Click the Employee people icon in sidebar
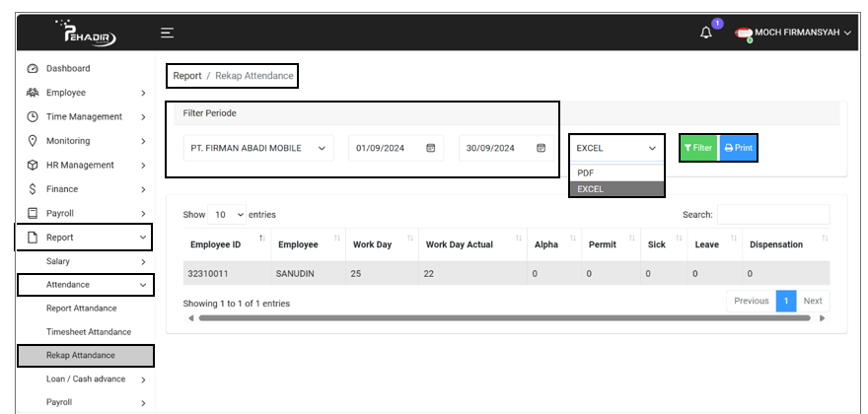The height and width of the screenshot is (414, 868). click(x=33, y=93)
